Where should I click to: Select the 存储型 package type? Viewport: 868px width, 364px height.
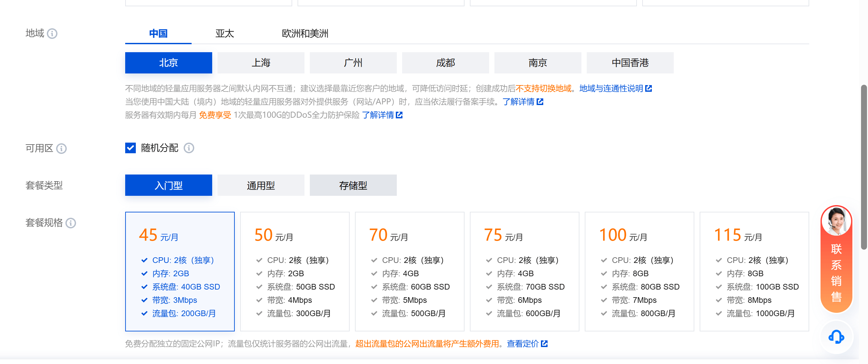pyautogui.click(x=353, y=185)
